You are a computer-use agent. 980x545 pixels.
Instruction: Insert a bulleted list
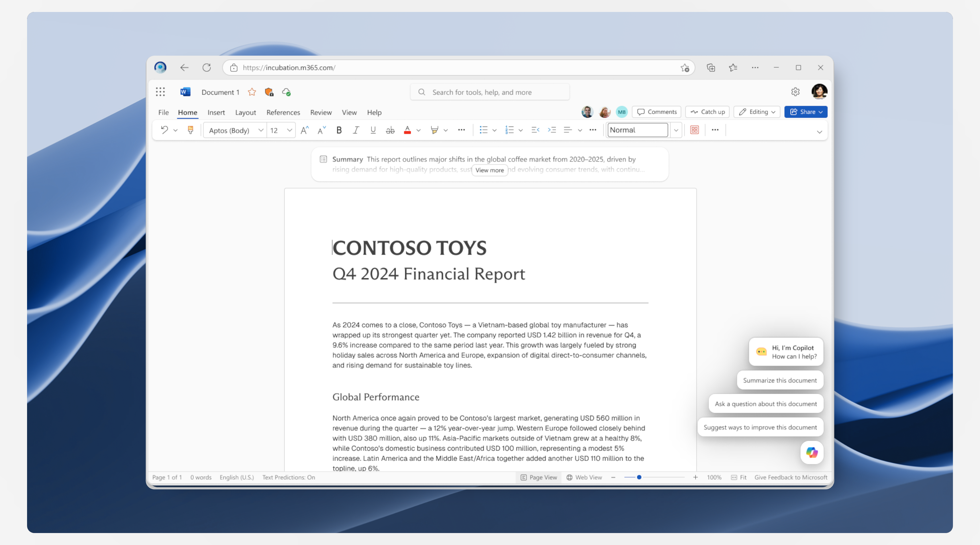pyautogui.click(x=483, y=130)
